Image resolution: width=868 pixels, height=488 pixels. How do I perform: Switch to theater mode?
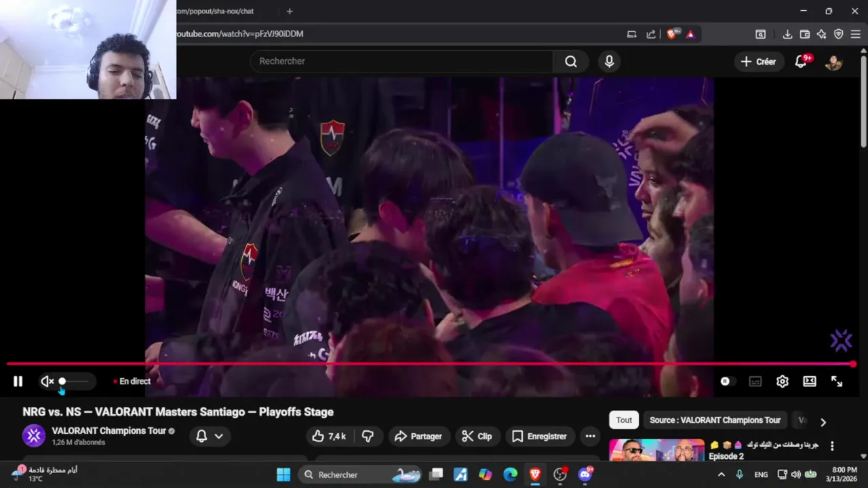pyautogui.click(x=809, y=382)
